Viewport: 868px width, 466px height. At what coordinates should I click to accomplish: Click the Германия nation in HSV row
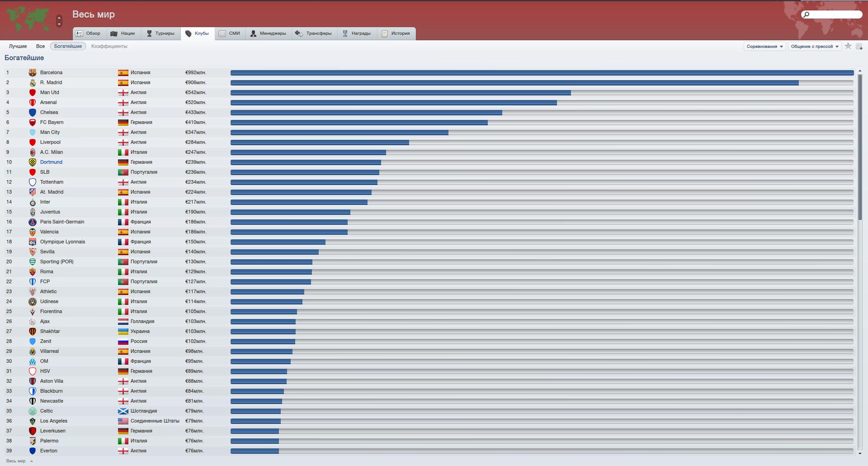141,371
